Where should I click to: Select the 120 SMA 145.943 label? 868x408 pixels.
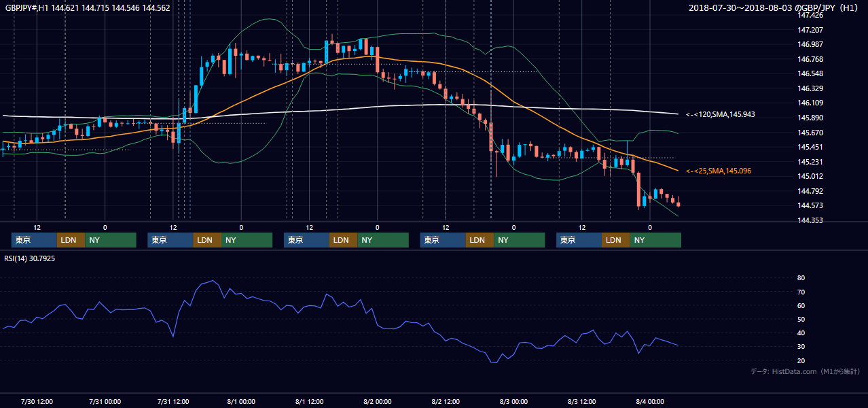(720, 114)
